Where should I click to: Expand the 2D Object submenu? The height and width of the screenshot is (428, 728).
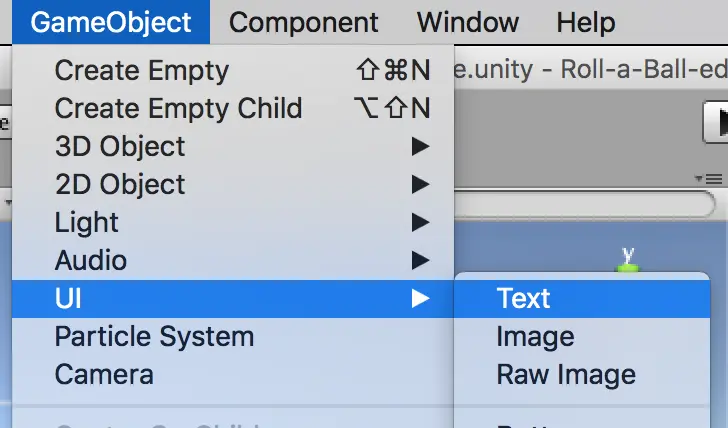pyautogui.click(x=233, y=185)
